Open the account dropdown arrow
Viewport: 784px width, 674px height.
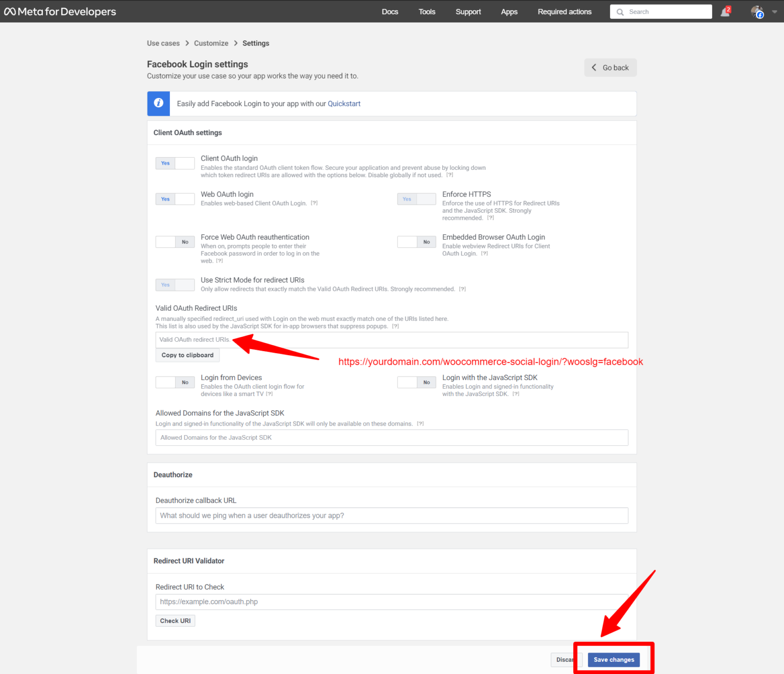774,11
